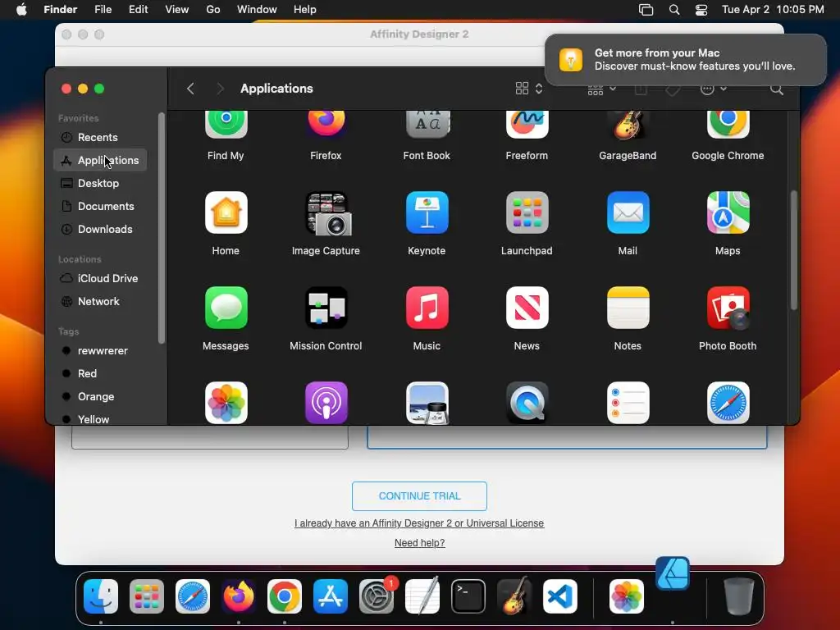Select the Messages app icon
This screenshot has height=630, width=840.
coord(226,308)
